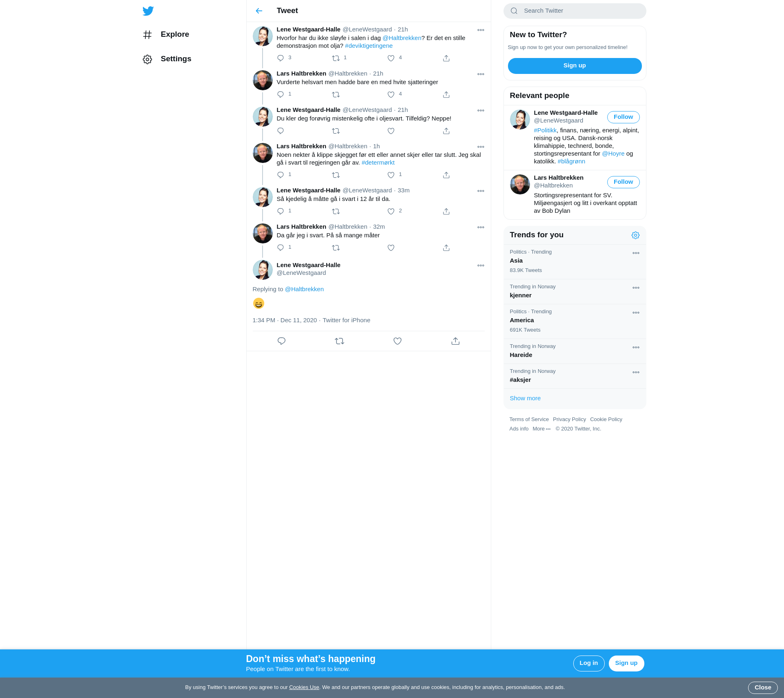Open more options for 'Du kler deg' tweet
The image size is (784, 698).
pyautogui.click(x=481, y=110)
